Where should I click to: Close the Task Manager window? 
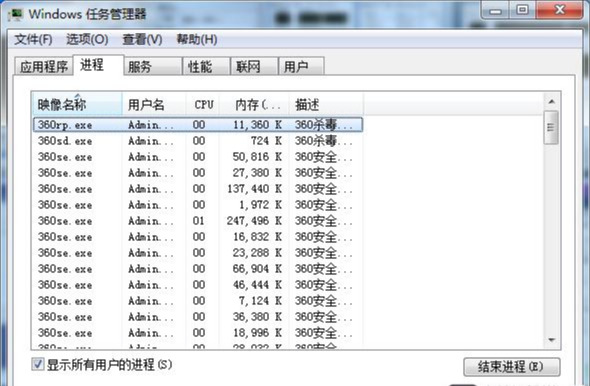560,10
